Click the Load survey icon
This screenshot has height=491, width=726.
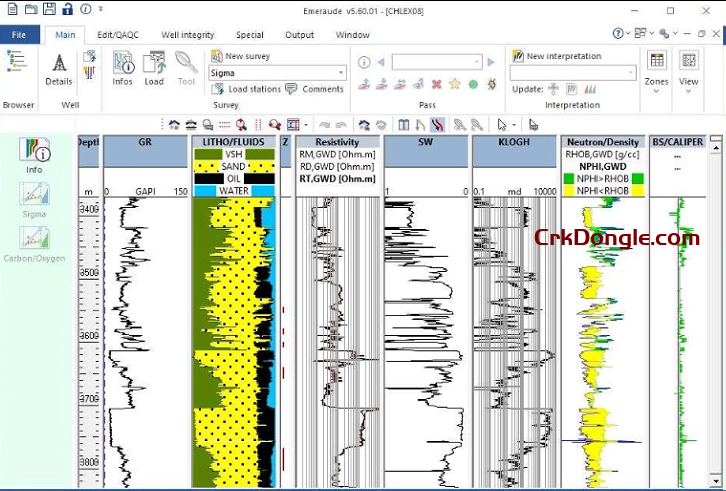point(153,67)
